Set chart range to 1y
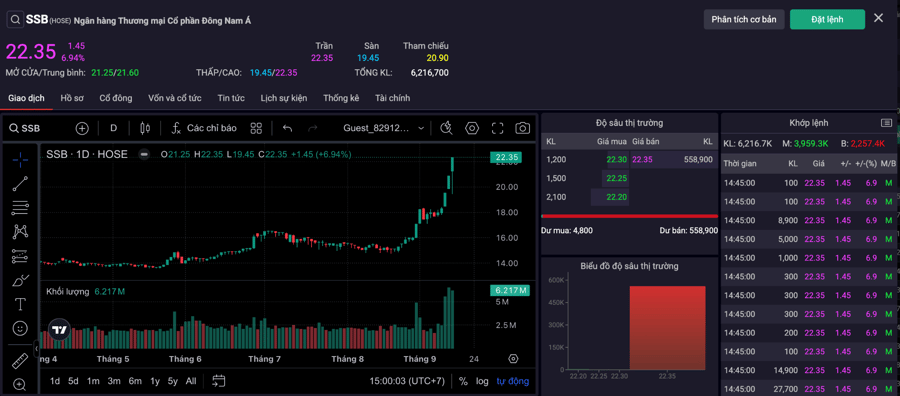 [x=155, y=381]
